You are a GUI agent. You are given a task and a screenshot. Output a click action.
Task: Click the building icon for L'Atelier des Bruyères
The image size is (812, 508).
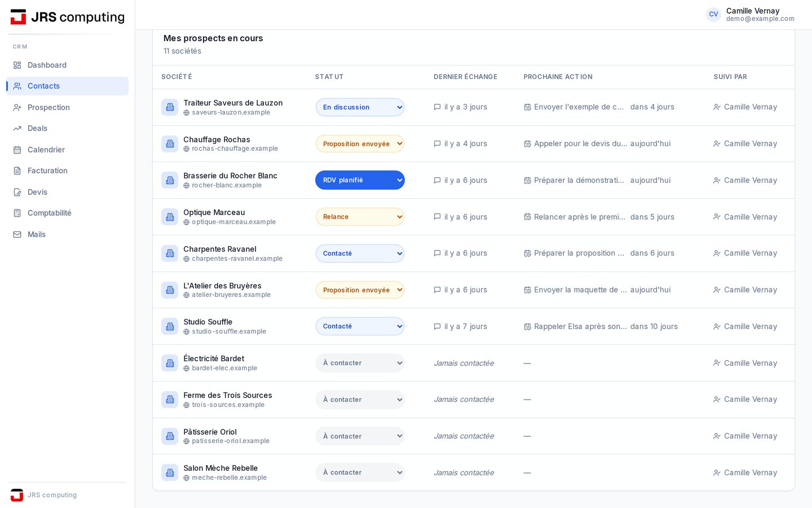[170, 290]
